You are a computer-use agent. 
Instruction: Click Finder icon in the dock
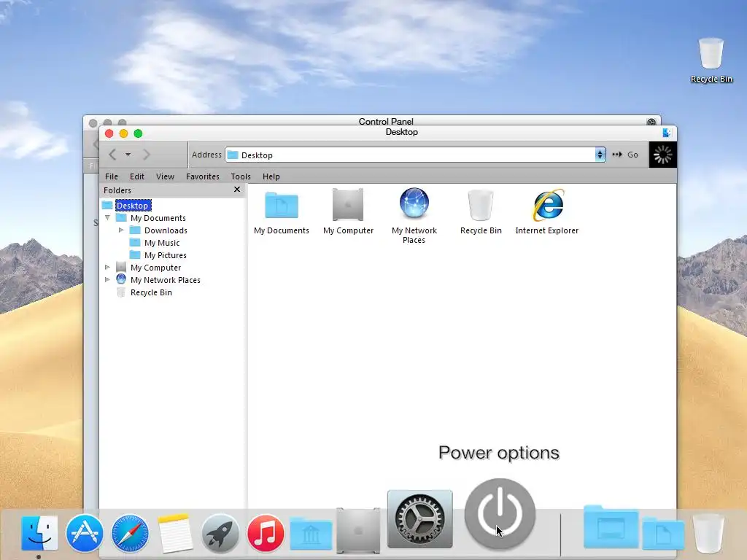click(x=39, y=533)
